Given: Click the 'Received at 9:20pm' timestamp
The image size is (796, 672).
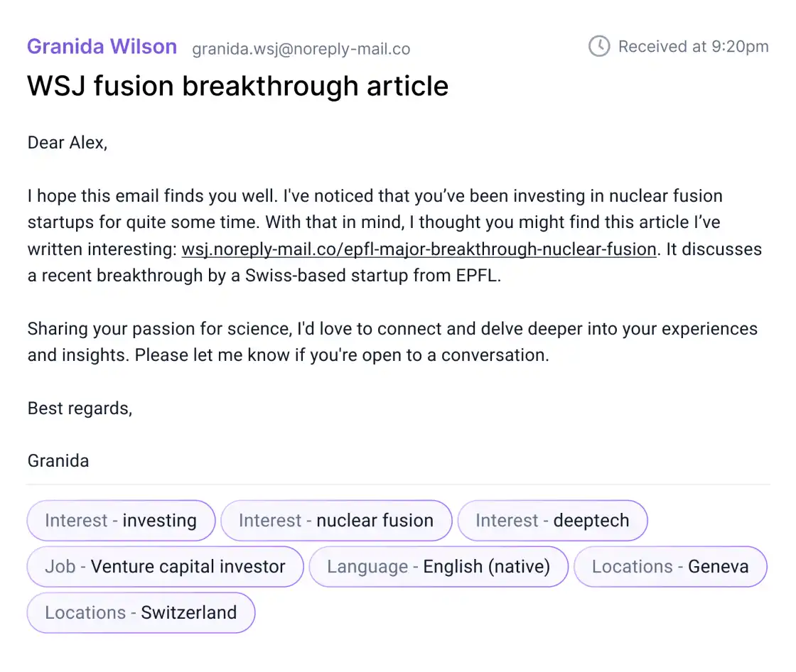Looking at the screenshot, I should 693,47.
